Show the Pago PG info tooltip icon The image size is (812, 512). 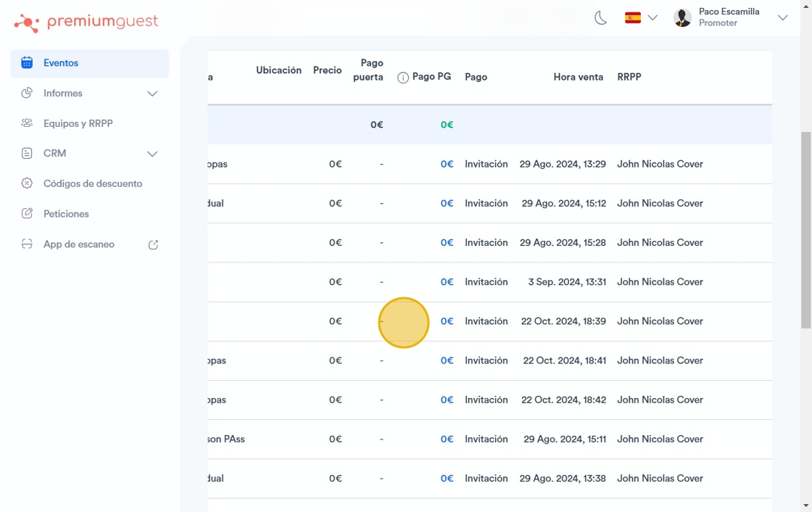(x=403, y=78)
